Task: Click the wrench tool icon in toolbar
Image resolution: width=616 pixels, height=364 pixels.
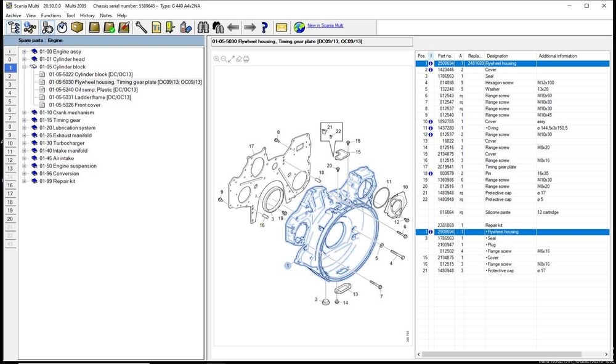Action: [141, 28]
